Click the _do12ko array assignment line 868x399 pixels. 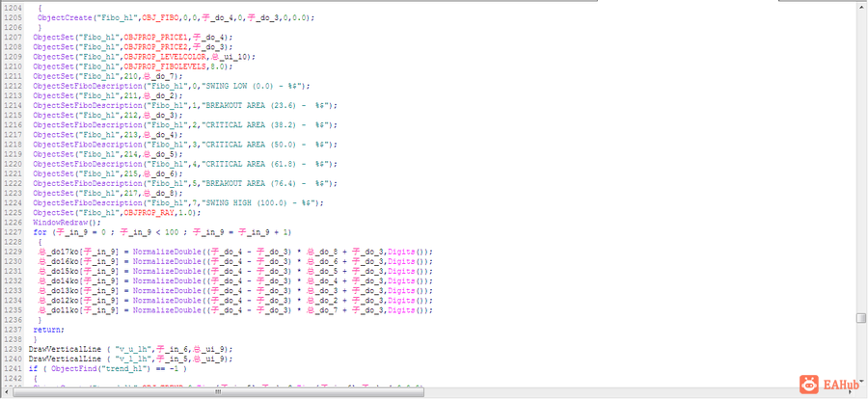tap(235, 300)
